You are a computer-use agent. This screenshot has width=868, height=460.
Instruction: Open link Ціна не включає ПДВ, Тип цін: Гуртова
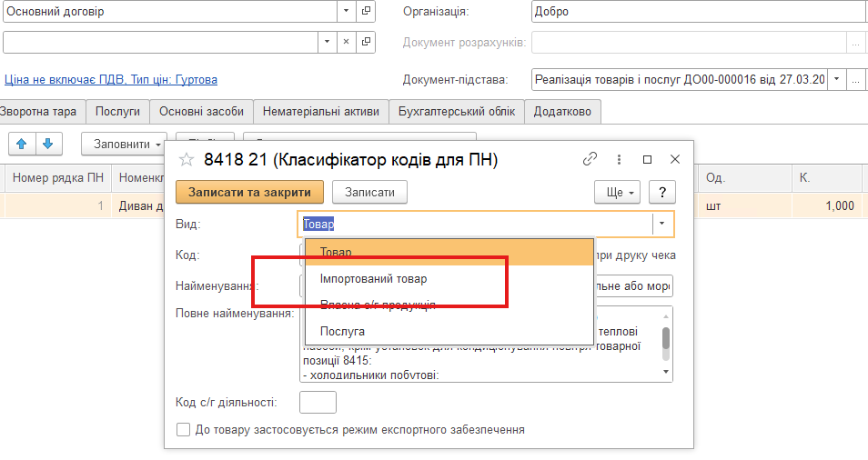point(111,80)
